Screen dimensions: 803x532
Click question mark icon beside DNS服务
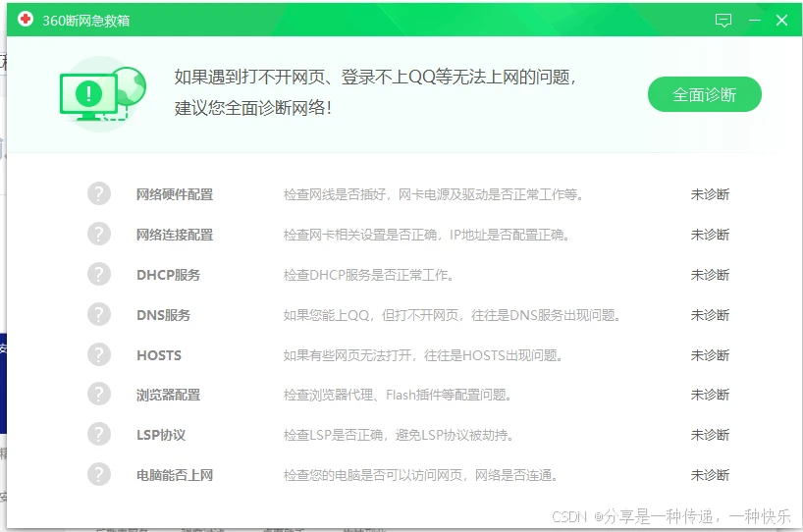click(99, 314)
